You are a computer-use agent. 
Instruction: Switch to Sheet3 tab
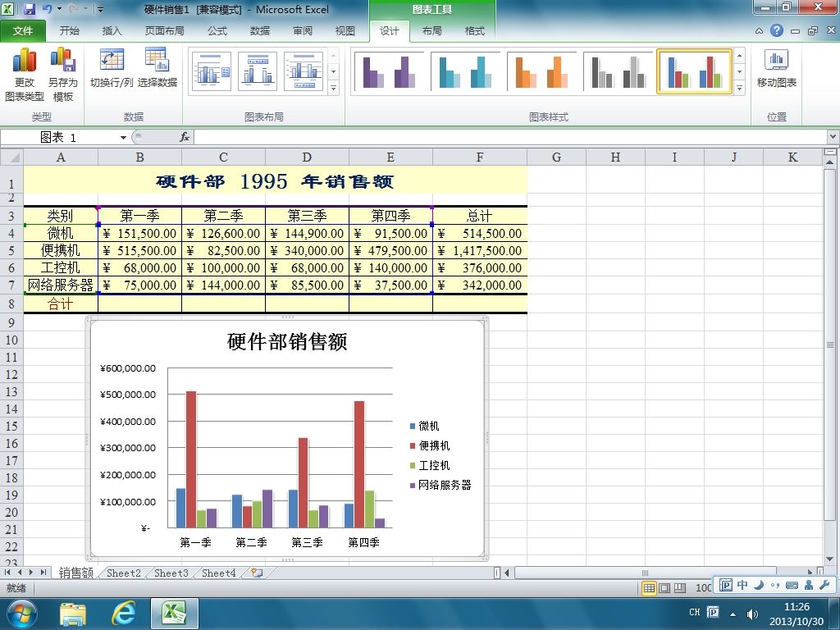[171, 573]
